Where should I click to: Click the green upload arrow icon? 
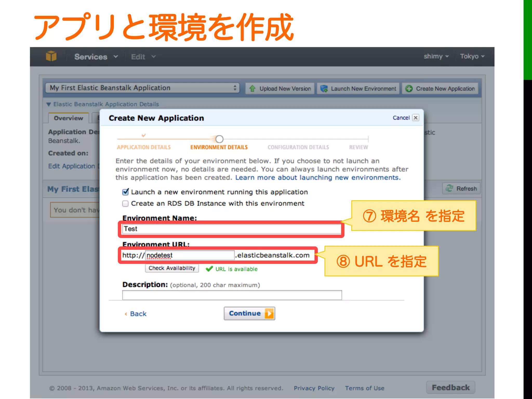pos(252,89)
